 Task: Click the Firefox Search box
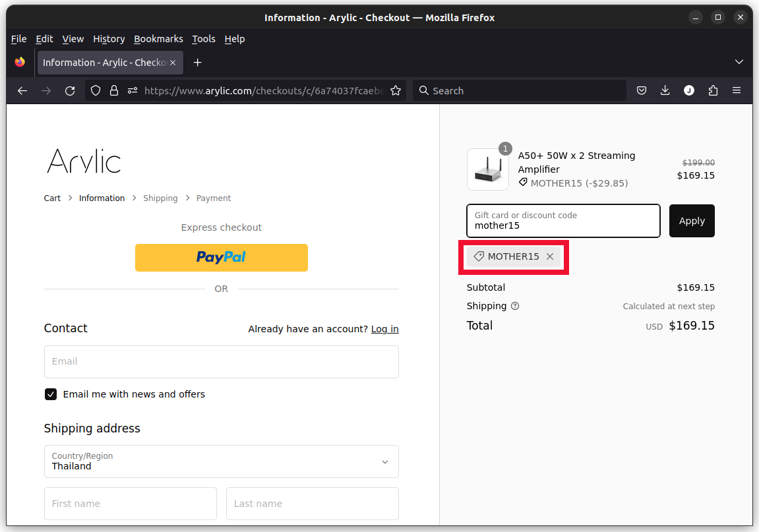(520, 90)
